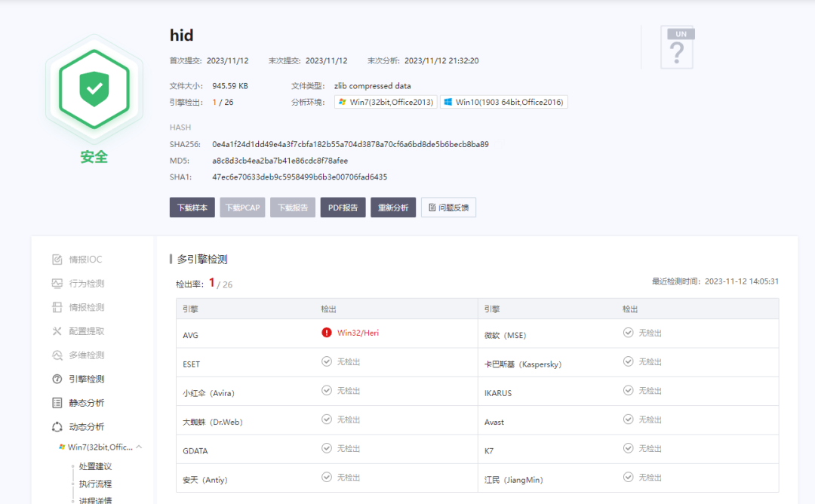815x504 pixels.
Task: Click the check icon in Antiy row
Action: 327,477
